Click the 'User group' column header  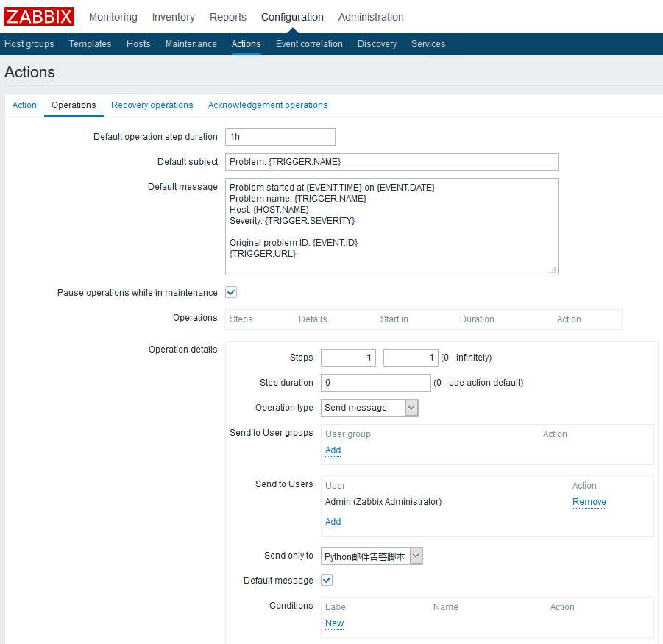click(x=347, y=434)
